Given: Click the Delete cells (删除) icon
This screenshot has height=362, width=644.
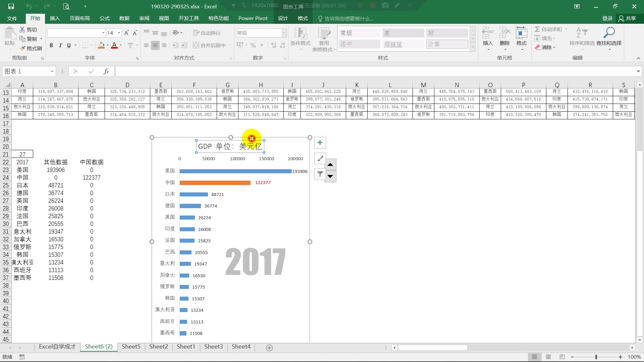Looking at the screenshot, I should point(504,34).
